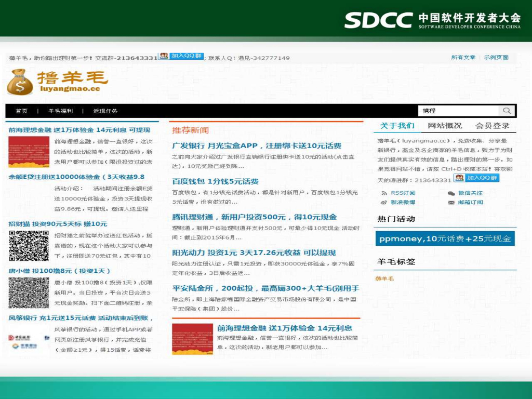The width and height of the screenshot is (532, 399).
Task: Click 加入QQ群 button in the about panel
Action: pos(476,178)
